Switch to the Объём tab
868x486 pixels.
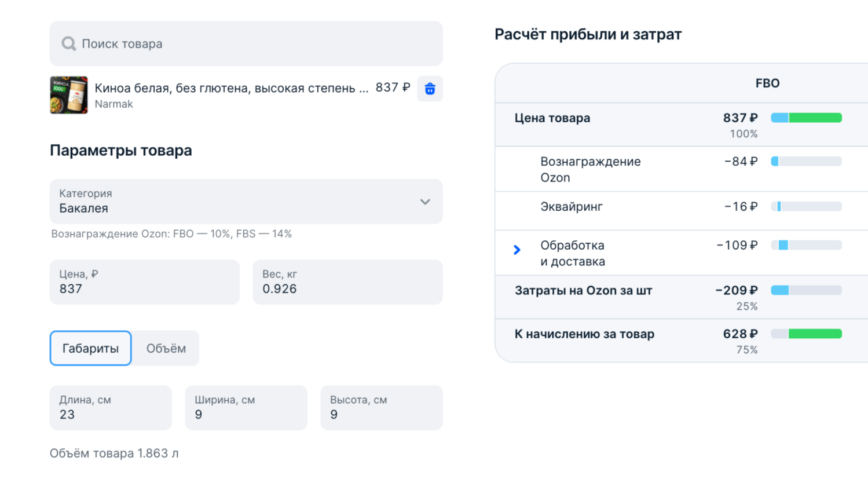point(166,348)
